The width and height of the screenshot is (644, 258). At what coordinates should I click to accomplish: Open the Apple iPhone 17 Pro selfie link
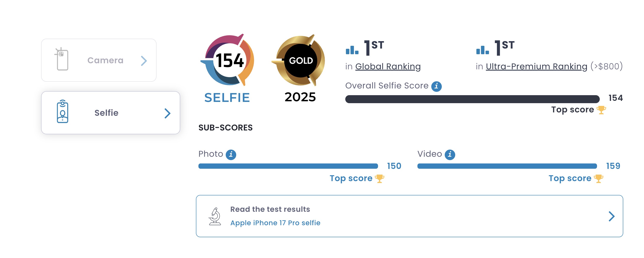pos(275,223)
